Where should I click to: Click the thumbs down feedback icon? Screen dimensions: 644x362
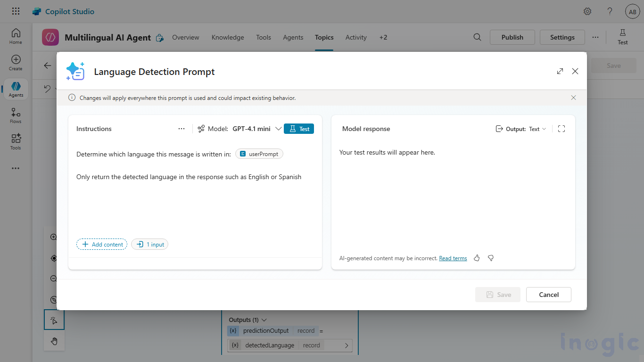coord(491,258)
